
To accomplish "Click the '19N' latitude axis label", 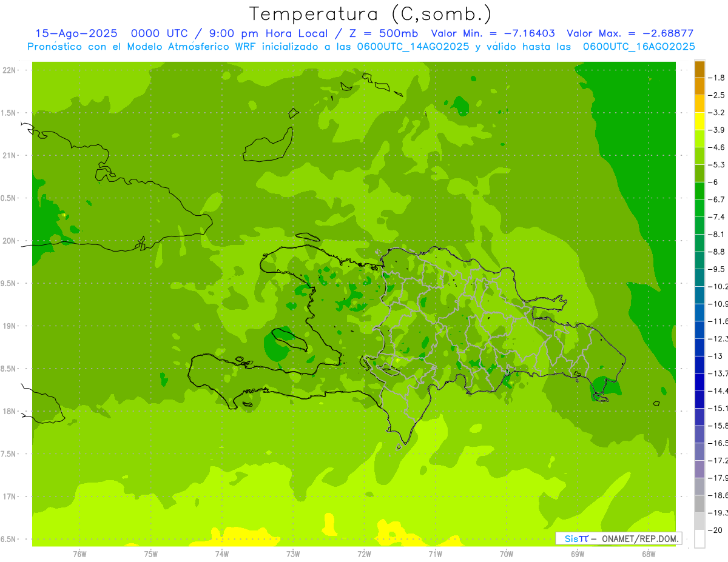I will tap(9, 326).
